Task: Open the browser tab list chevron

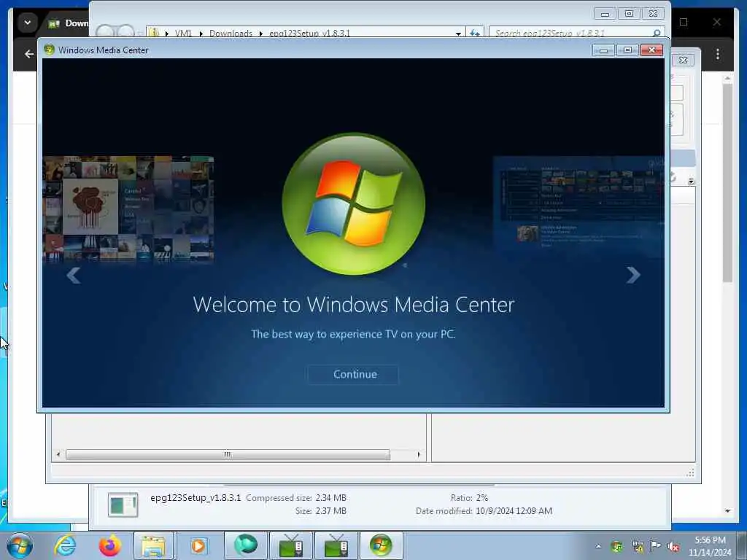Action: click(28, 23)
